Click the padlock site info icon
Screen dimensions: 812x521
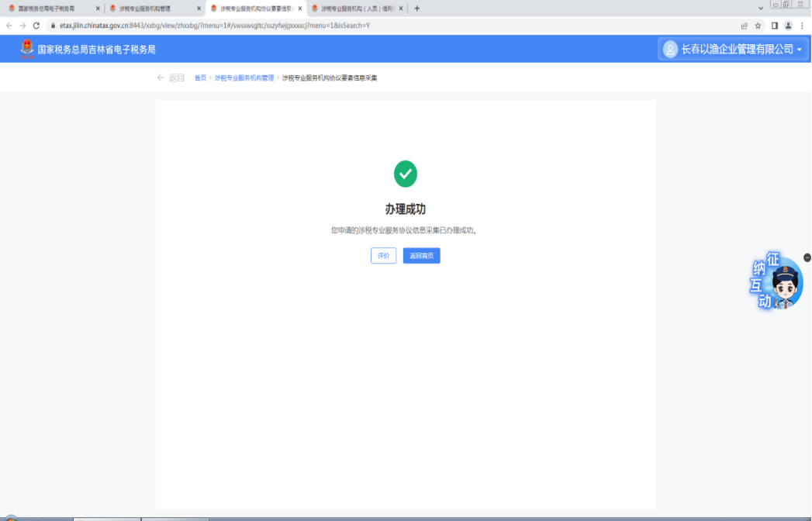tap(53, 26)
